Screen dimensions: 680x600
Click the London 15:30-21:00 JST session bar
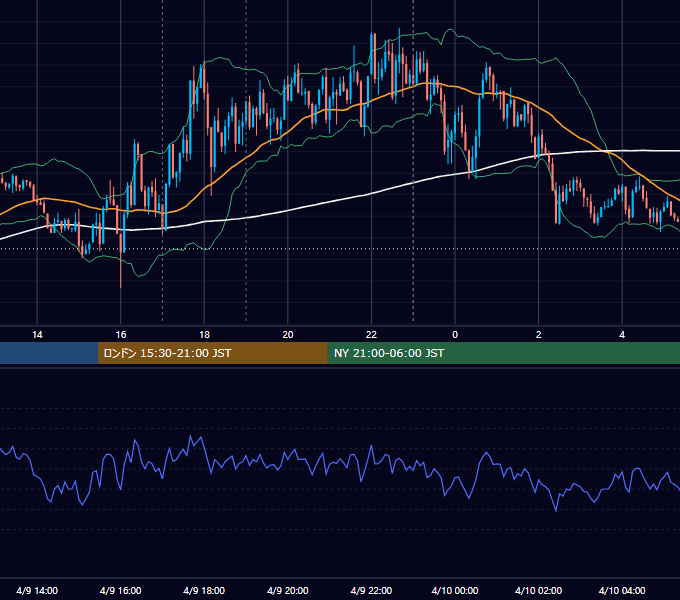[212, 353]
